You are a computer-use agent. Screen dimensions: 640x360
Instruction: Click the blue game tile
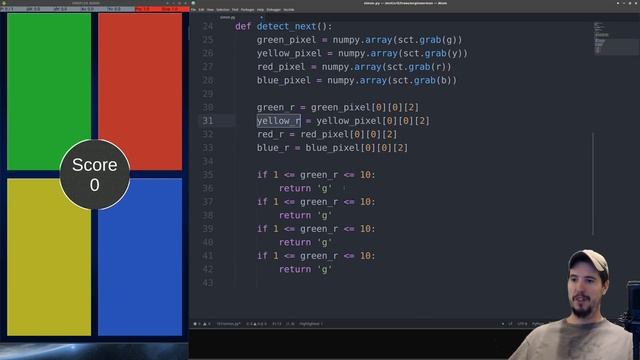click(140, 257)
